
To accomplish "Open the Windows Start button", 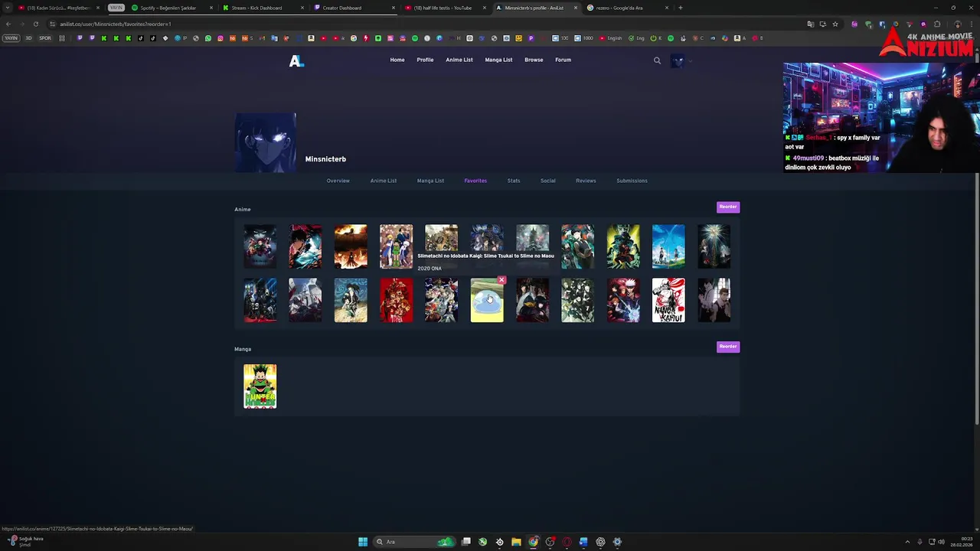I will [x=363, y=542].
